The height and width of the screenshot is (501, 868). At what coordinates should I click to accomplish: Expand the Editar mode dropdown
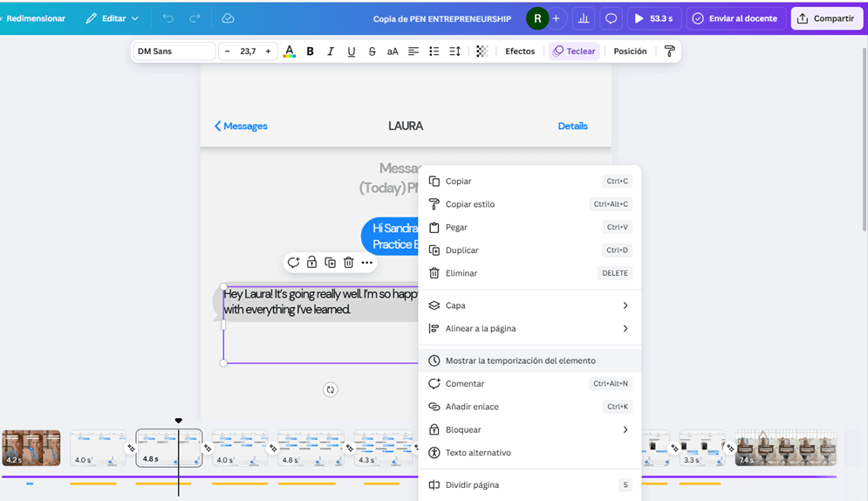point(113,18)
